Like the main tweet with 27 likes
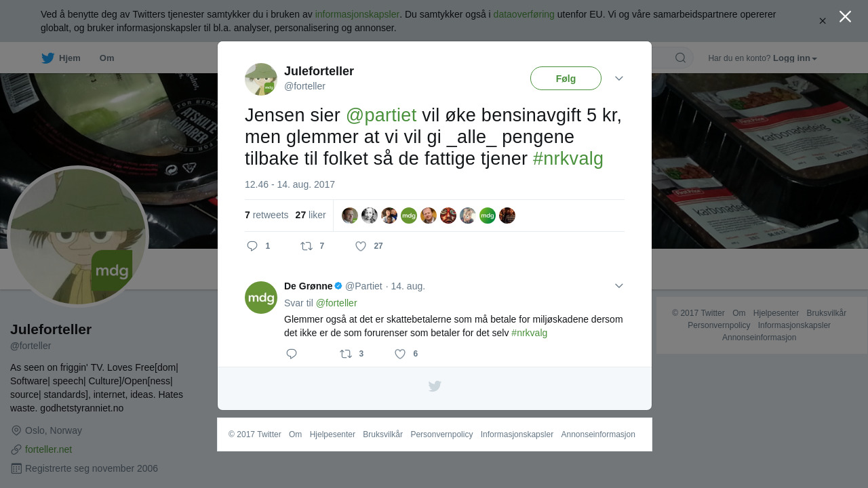Screen dimensions: 868x488 pos(361,246)
